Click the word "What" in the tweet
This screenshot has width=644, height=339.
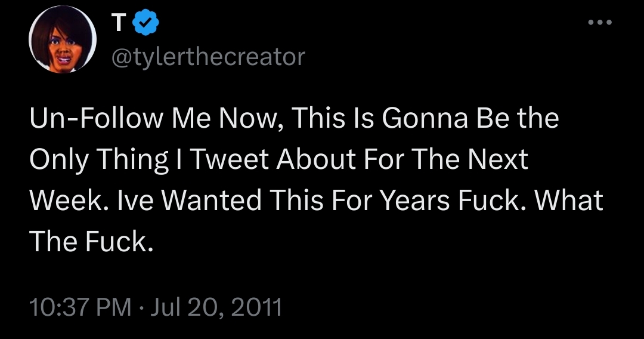point(568,201)
